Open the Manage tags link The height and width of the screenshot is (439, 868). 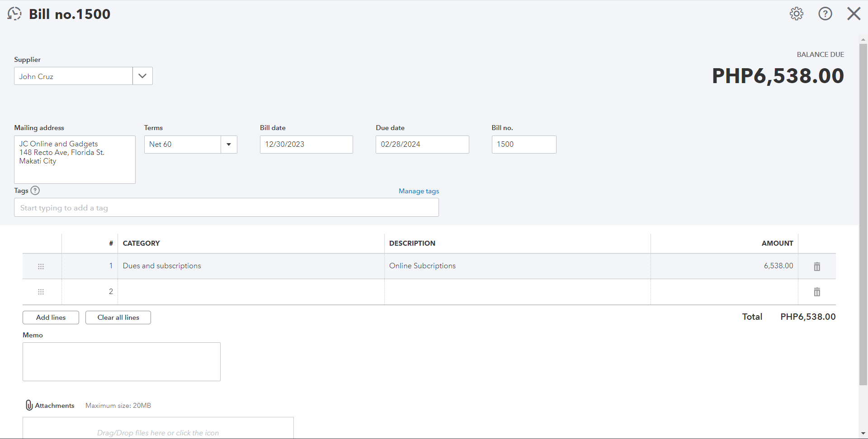pos(419,191)
